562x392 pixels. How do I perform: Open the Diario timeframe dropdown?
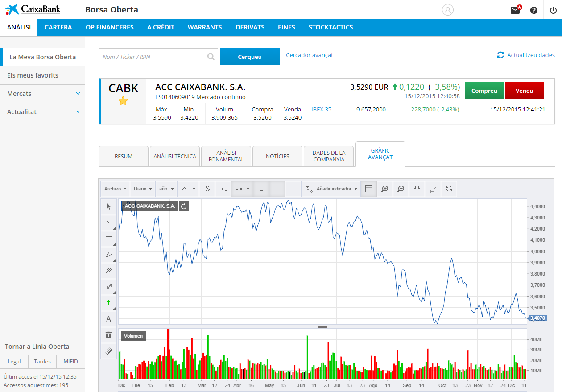[142, 189]
